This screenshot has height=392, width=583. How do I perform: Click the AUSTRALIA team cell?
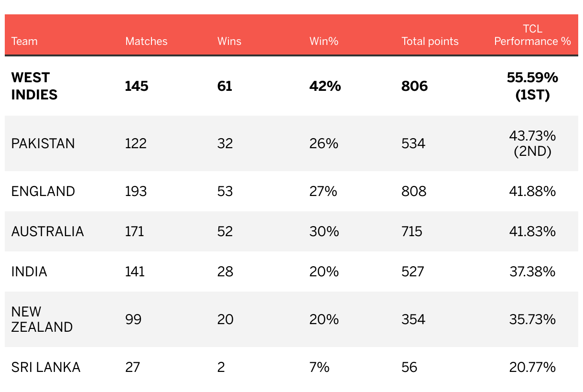47,231
